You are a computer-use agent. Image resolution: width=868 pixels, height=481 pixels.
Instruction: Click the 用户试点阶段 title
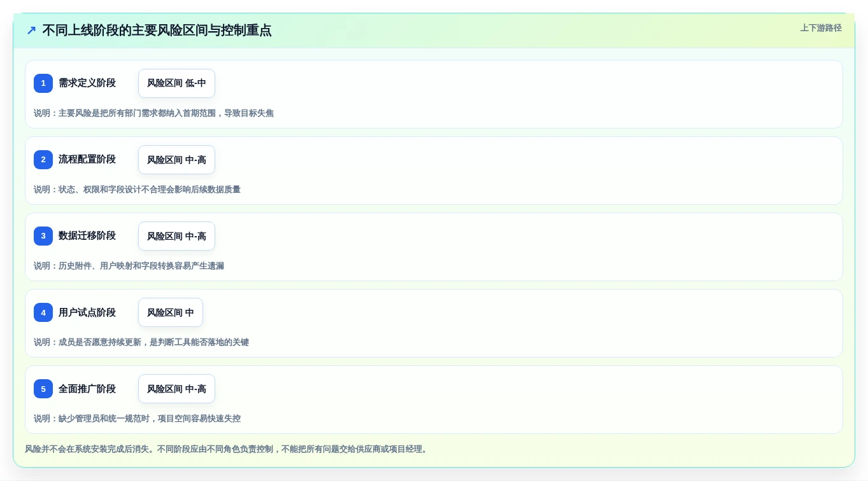[x=87, y=312]
